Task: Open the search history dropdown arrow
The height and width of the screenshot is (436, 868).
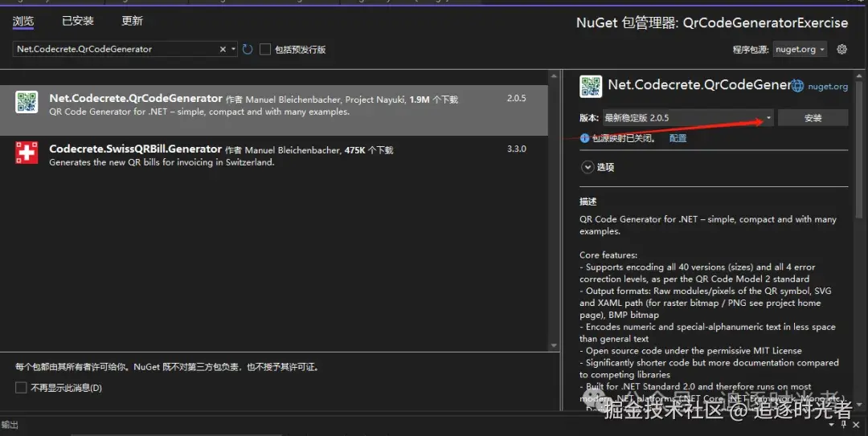Action: point(233,49)
